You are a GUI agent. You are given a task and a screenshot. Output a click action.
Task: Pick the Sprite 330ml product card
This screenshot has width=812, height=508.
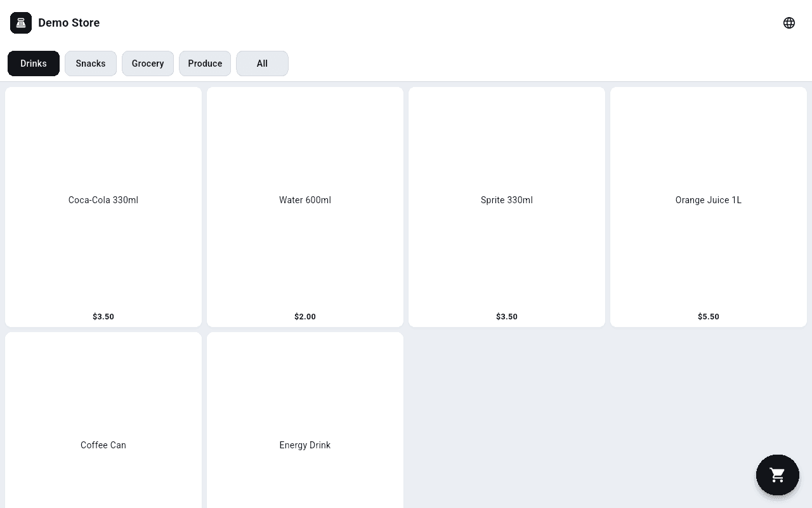click(507, 207)
